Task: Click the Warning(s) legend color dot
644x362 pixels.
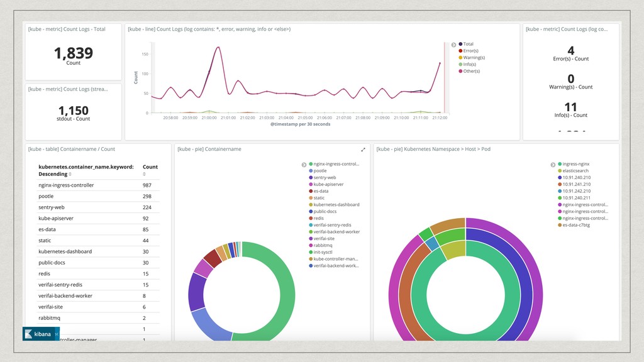Action: 461,57
